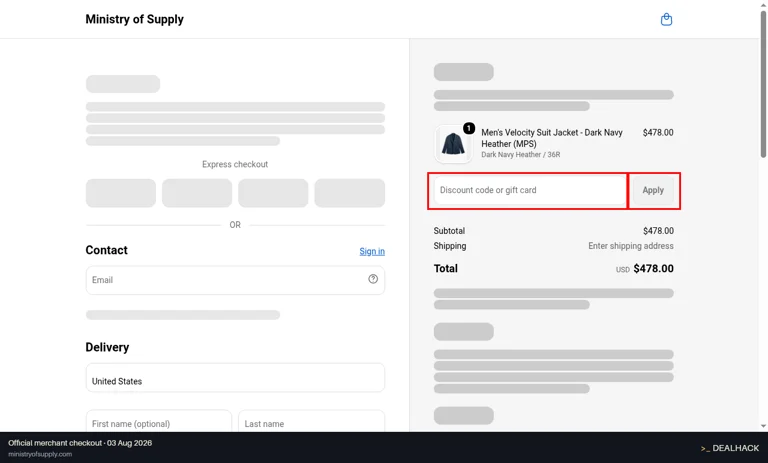Click the Delivery section heading
The width and height of the screenshot is (768, 463).
[x=107, y=347]
